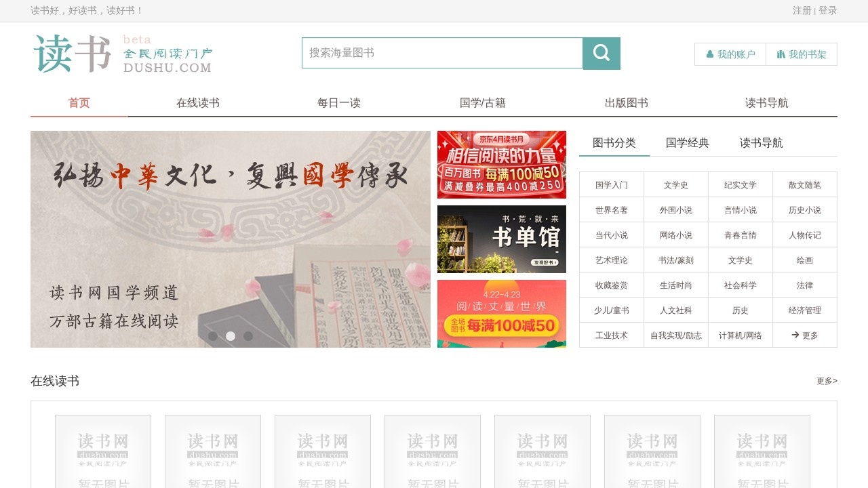
Task: Open the 弘扬中华文化 main banner
Action: point(231,239)
